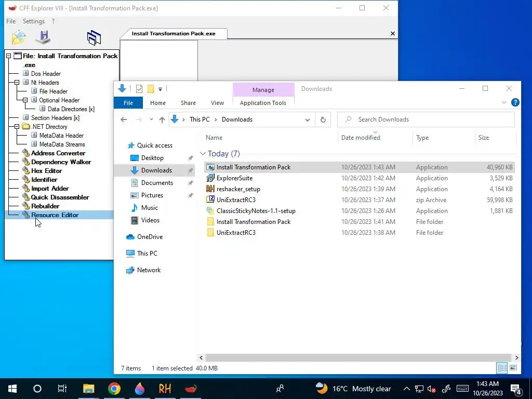Image resolution: width=532 pixels, height=399 pixels.
Task: Expand the ribbon with chevron
Action: coord(504,102)
